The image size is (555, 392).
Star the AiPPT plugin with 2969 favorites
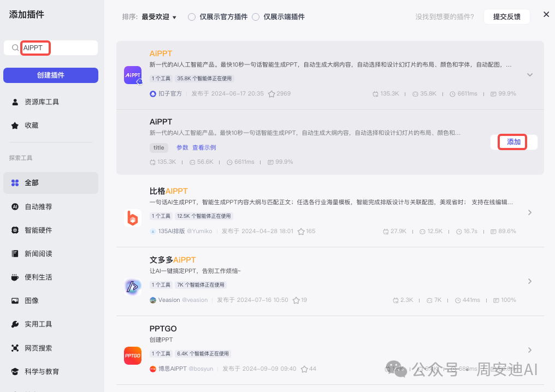point(271,94)
